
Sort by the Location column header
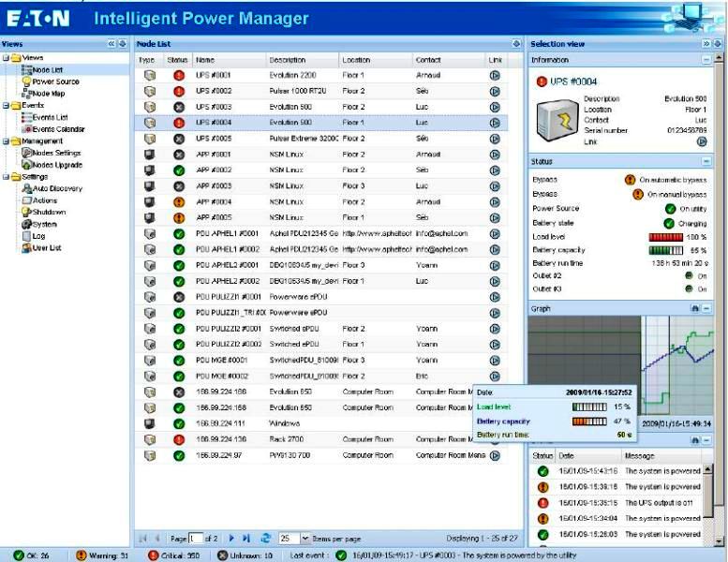coord(356,60)
